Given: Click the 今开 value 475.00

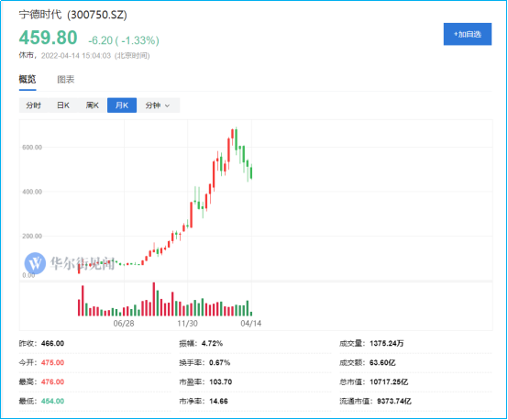Looking at the screenshot, I should pos(52,362).
